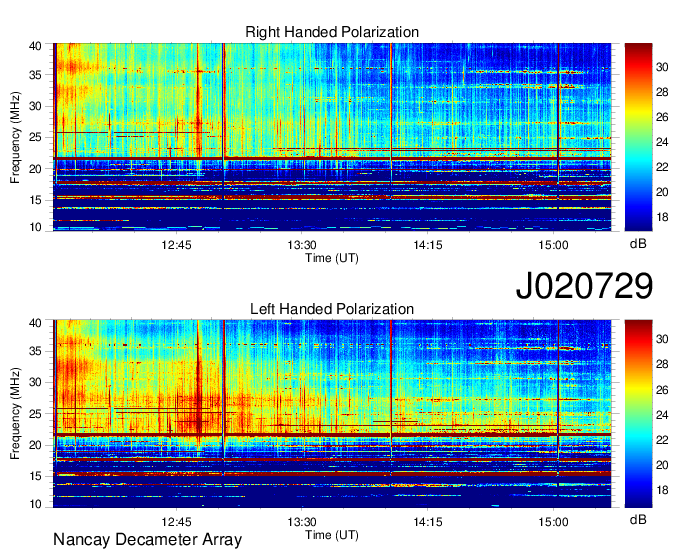Click the dB unit label under lower color bar
This screenshot has width=680, height=552.
(638, 520)
